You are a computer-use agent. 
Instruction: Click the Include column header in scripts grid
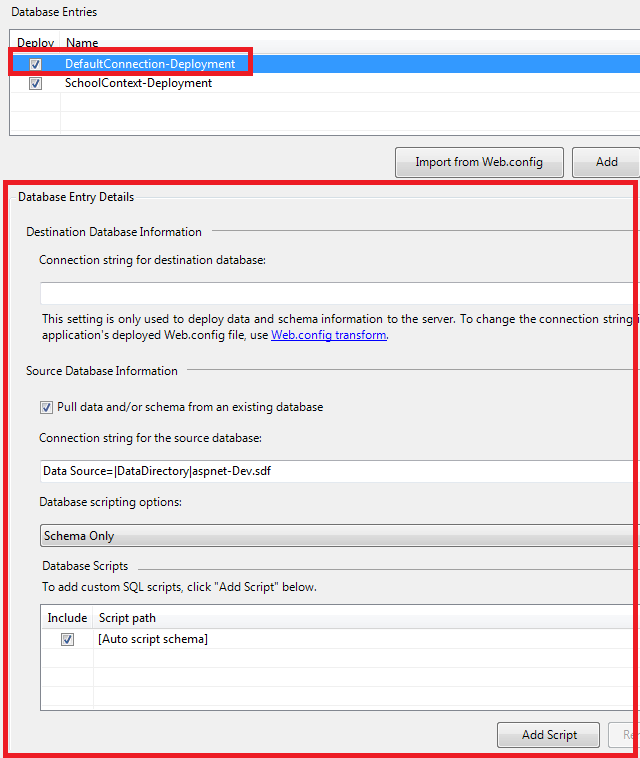67,618
